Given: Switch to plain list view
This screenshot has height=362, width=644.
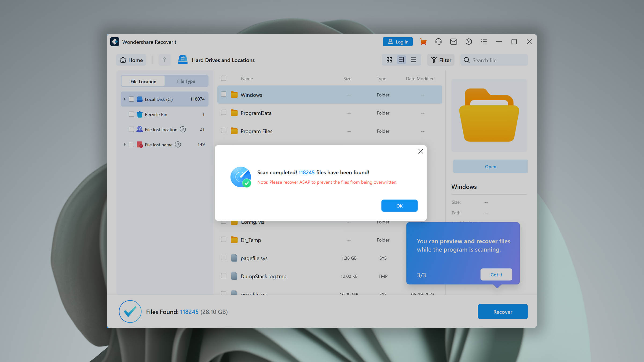Looking at the screenshot, I should pos(414,60).
